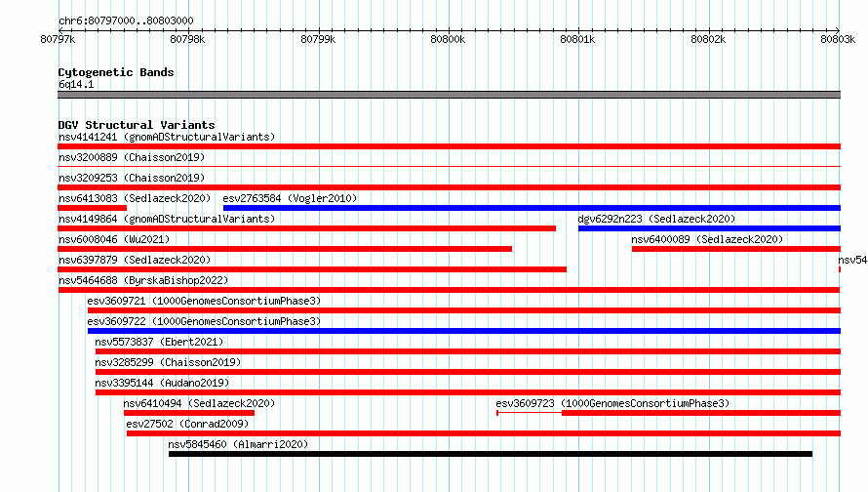Click nsv5845460 (Almarri2020) label
Viewport: 868px width, 492px height.
[x=238, y=444]
